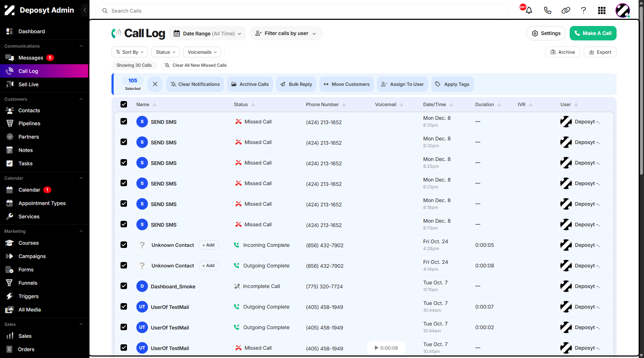Open the link icon in top bar
The width and height of the screenshot is (644, 358).
coord(566,10)
